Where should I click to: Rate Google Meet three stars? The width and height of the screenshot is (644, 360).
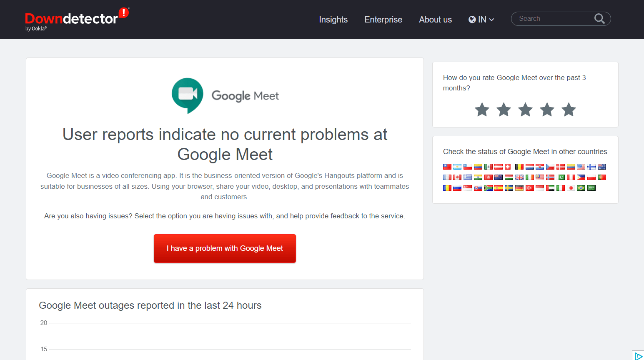click(525, 110)
